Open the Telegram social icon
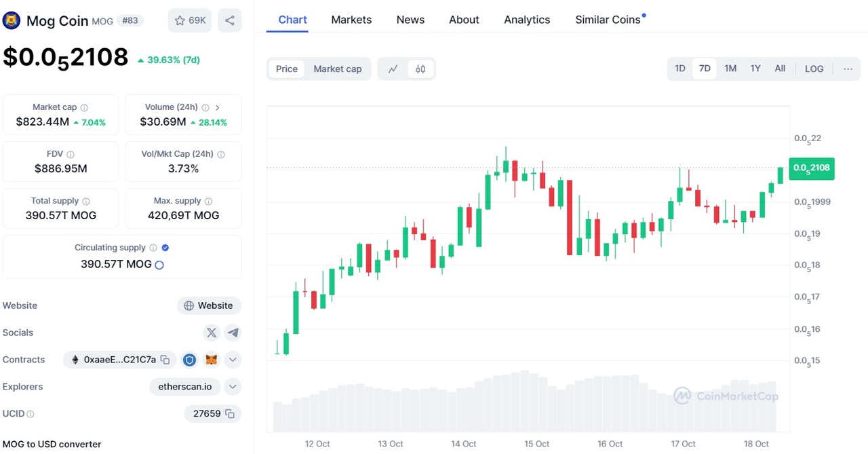Screen dimensions: 868x454 233,333
